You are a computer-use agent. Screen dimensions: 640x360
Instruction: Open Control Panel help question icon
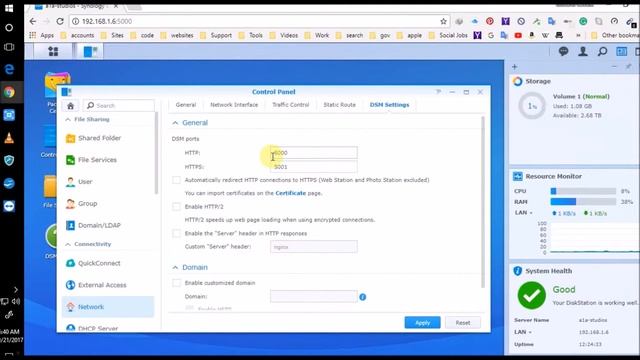(x=438, y=92)
